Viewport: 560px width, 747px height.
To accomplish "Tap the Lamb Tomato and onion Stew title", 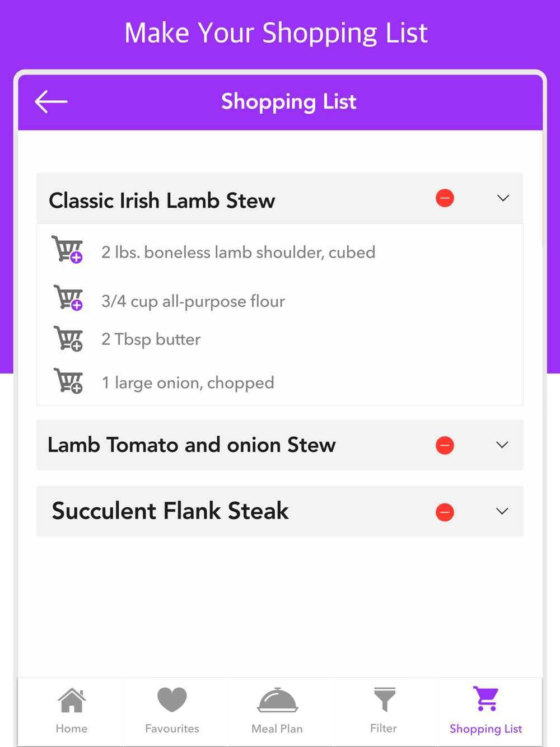I will pyautogui.click(x=192, y=445).
